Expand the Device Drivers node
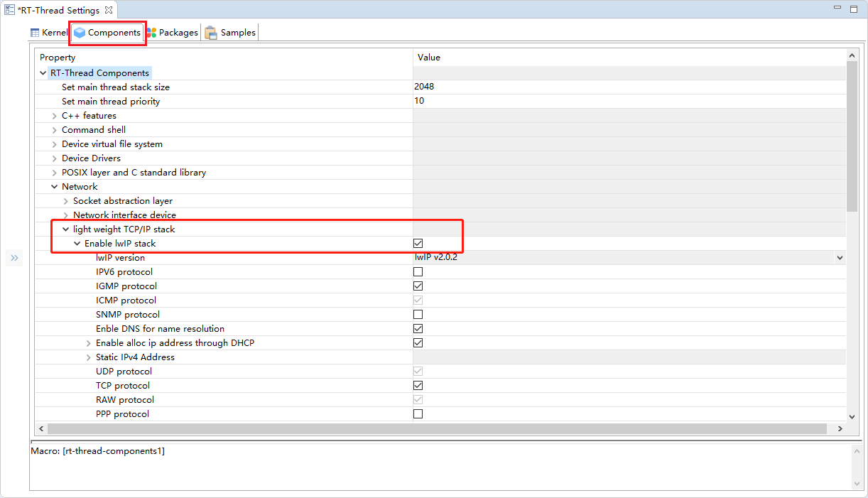This screenshot has height=498, width=868. (54, 158)
